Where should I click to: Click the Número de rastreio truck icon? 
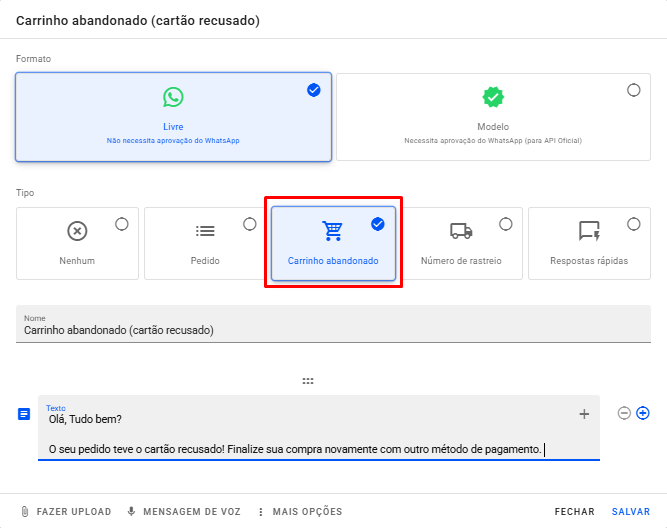461,231
